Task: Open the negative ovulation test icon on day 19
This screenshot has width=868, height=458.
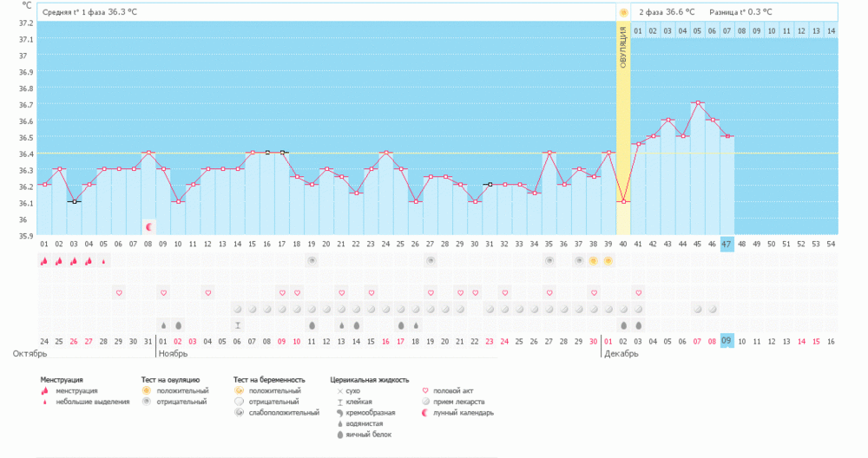Action: (x=312, y=260)
